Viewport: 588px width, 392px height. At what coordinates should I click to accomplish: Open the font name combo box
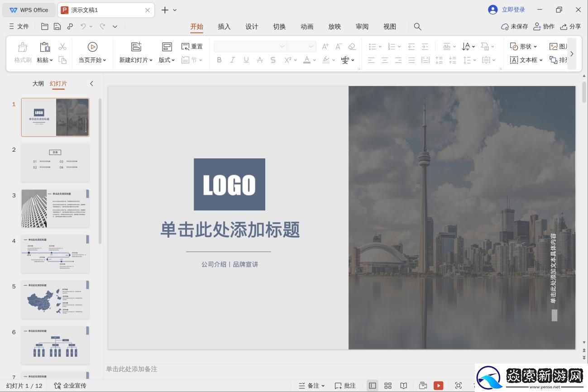250,47
